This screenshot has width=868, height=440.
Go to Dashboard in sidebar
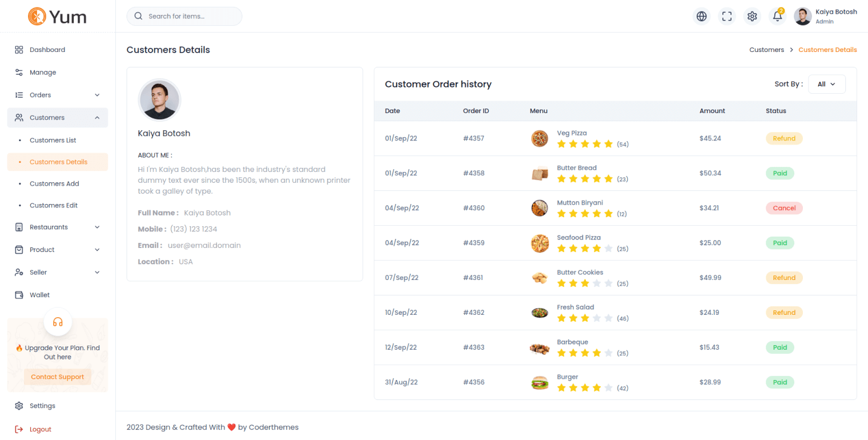[x=47, y=50]
